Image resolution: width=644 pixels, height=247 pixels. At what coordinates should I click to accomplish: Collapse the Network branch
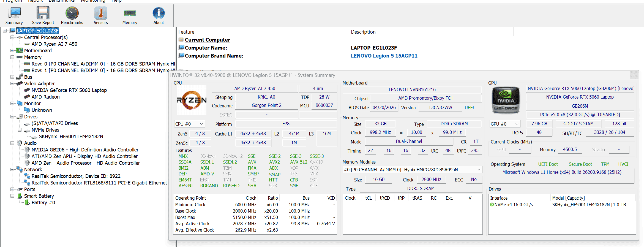click(12, 169)
